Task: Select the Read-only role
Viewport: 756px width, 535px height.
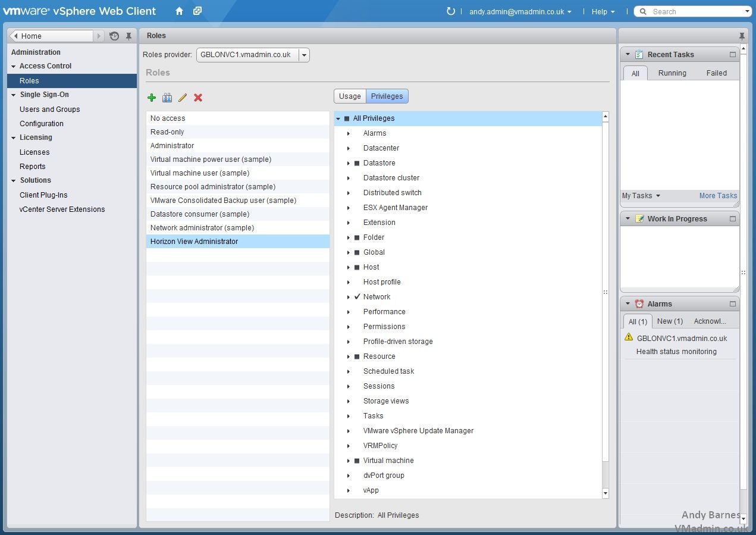Action: click(238, 132)
